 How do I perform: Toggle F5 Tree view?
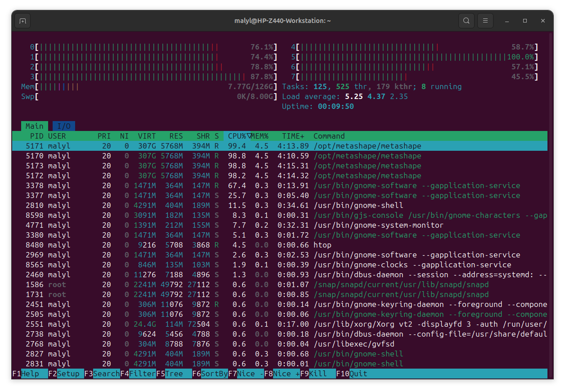click(x=174, y=374)
